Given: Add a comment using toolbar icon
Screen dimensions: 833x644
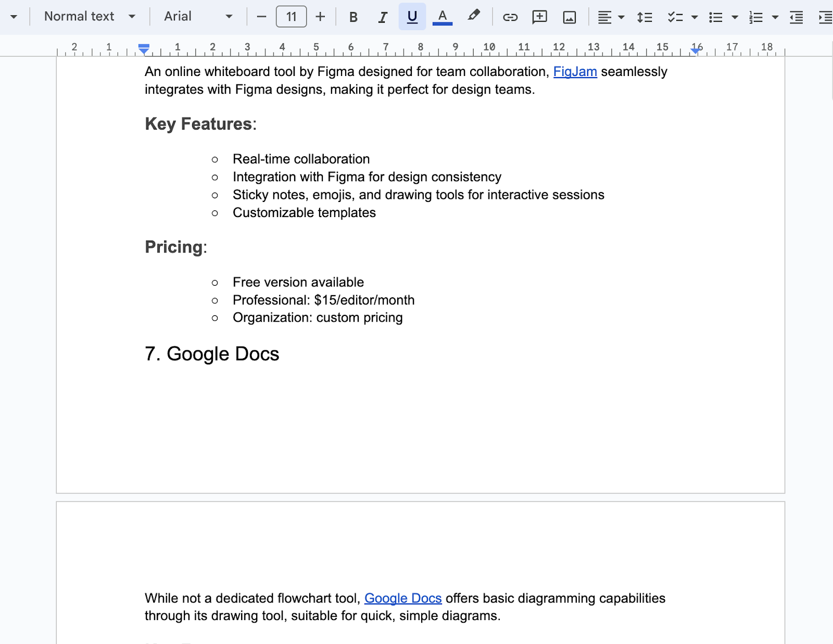Looking at the screenshot, I should 540,17.
